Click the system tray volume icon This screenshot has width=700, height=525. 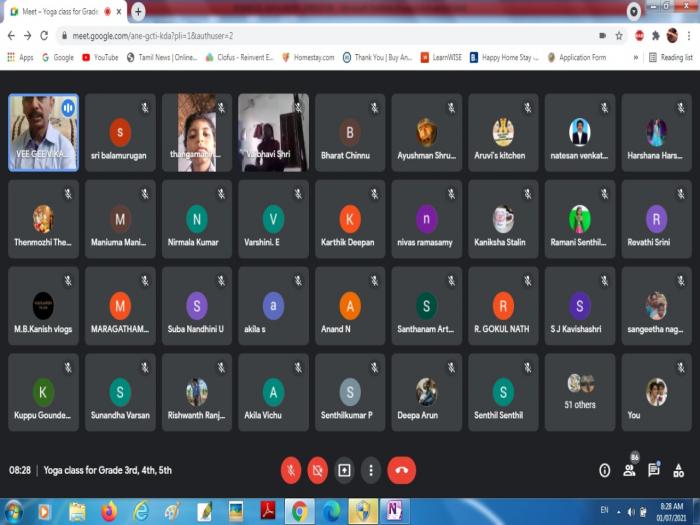[631, 512]
